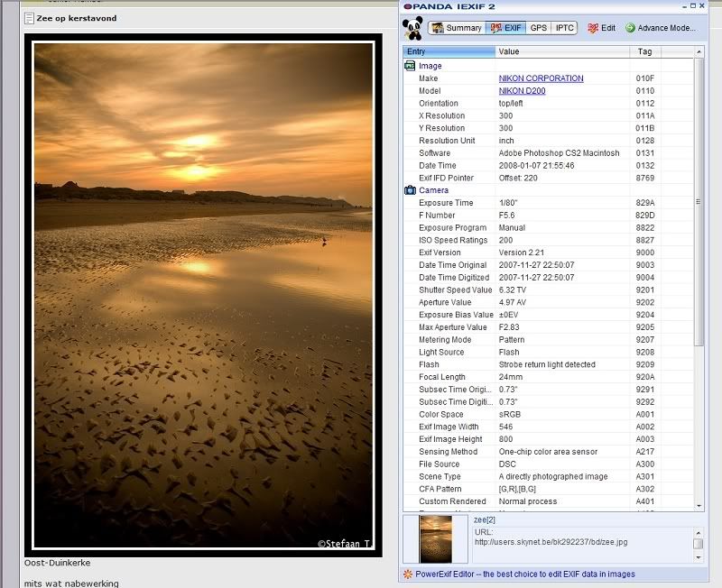
Task: Click the EXIF list vertical scrollbar thumb
Action: [699, 201]
